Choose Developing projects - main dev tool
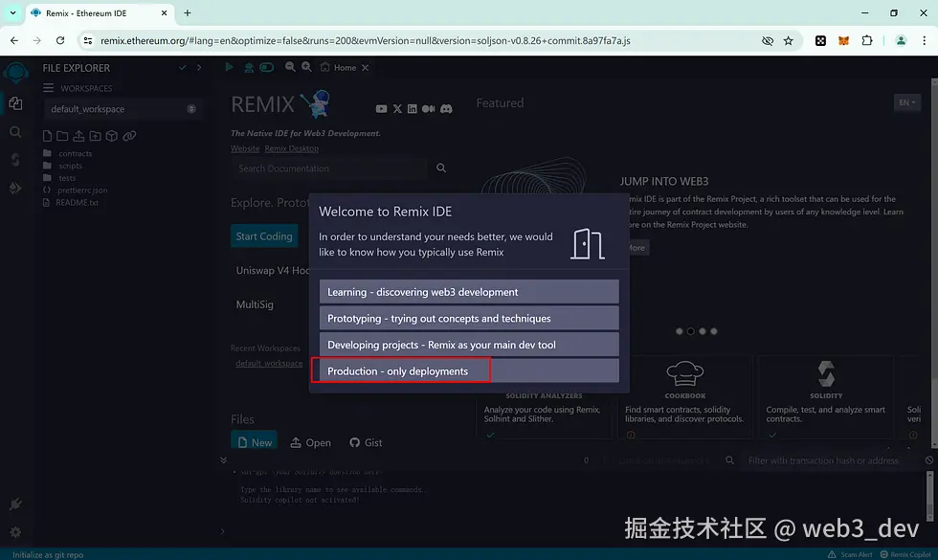938x560 pixels. click(x=469, y=345)
